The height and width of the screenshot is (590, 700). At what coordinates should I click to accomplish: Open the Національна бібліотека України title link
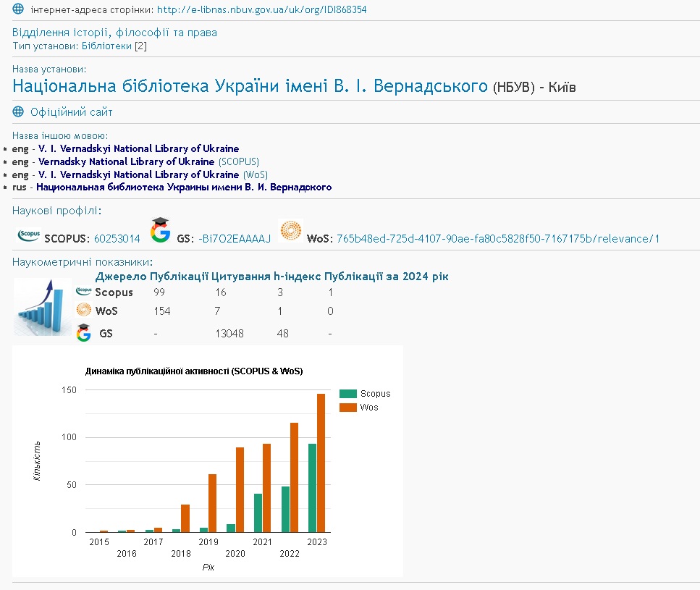[x=250, y=86]
